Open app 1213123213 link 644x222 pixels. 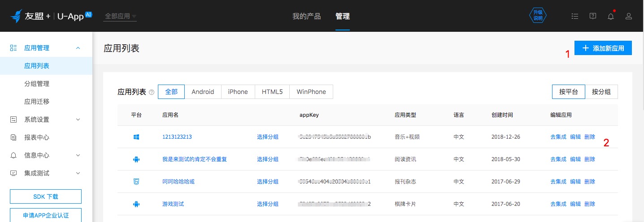click(x=177, y=137)
